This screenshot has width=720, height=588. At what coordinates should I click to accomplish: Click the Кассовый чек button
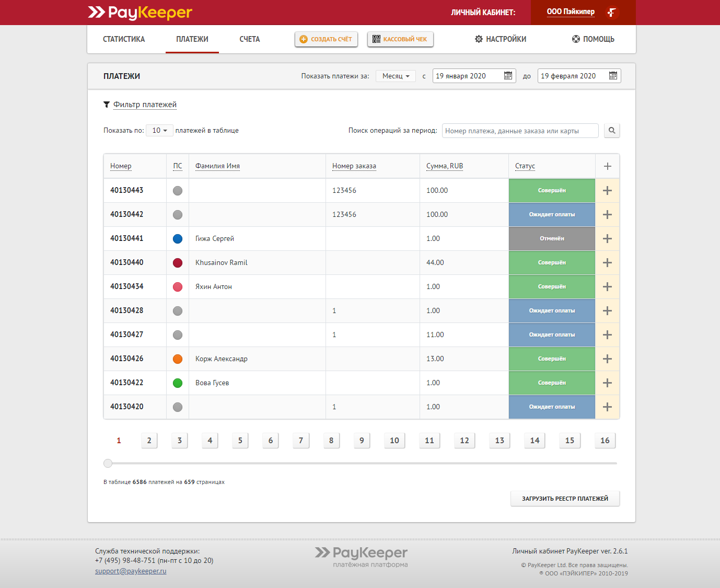(400, 39)
